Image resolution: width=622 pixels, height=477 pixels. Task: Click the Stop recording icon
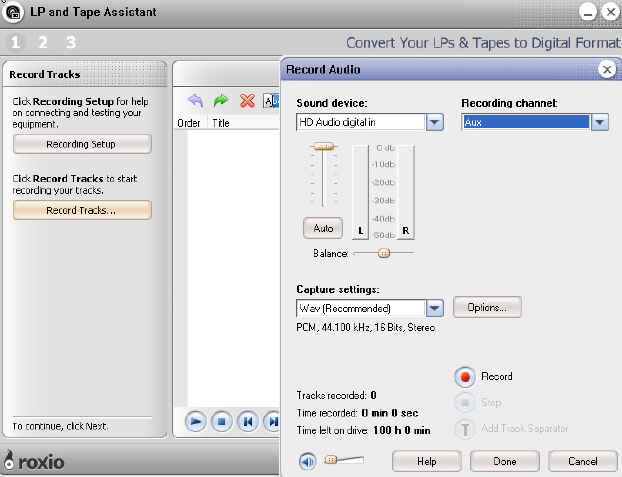tap(465, 403)
